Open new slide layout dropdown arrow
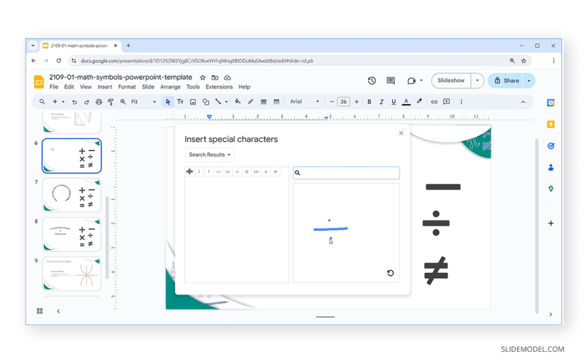The width and height of the screenshot is (588, 364). 63,102
